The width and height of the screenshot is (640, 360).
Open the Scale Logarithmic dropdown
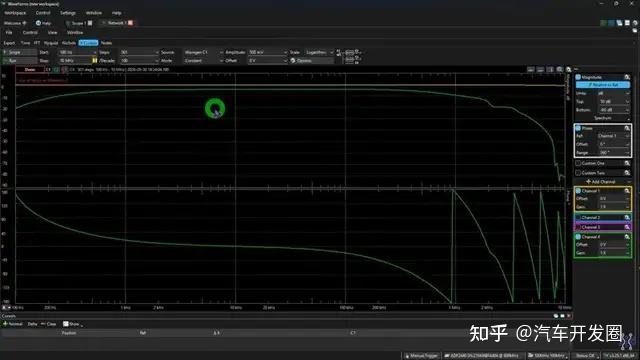tap(319, 52)
